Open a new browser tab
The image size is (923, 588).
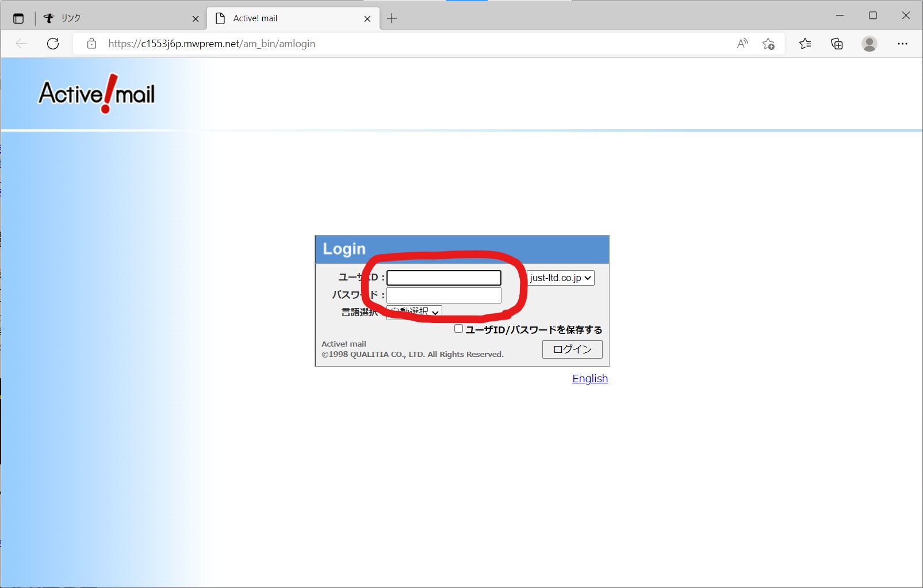[x=392, y=18]
